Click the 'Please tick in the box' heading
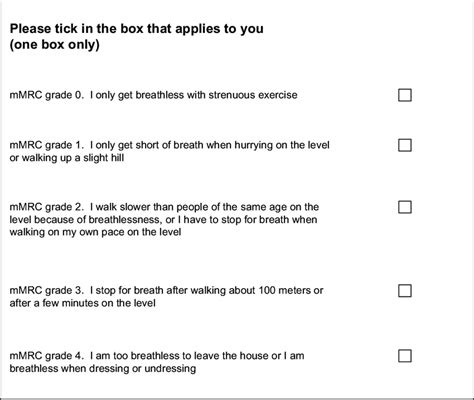 [x=137, y=29]
